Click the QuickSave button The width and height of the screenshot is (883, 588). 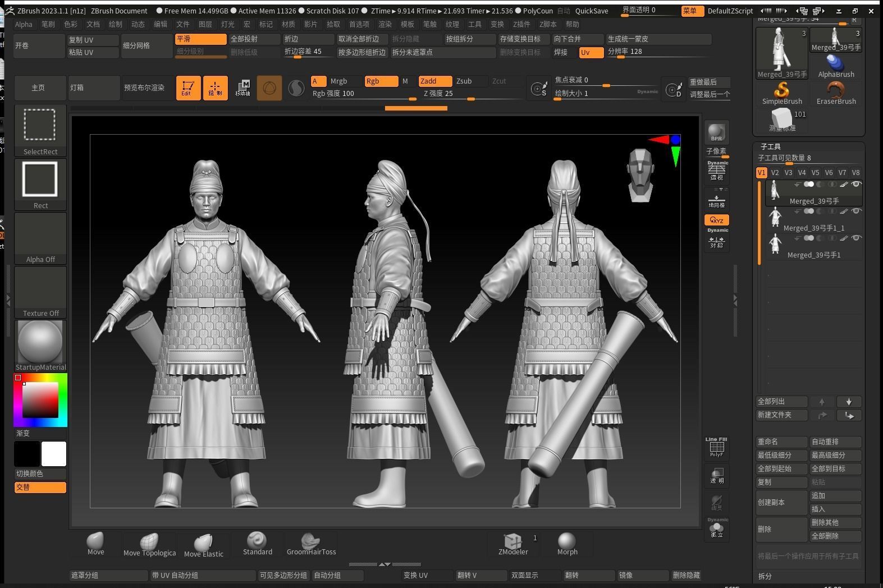592,11
